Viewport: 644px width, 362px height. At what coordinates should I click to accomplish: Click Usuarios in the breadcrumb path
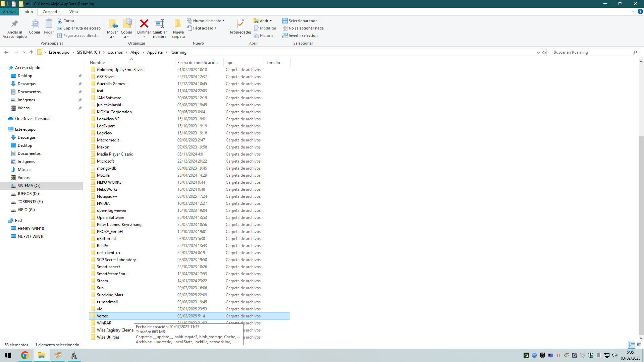tap(115, 52)
